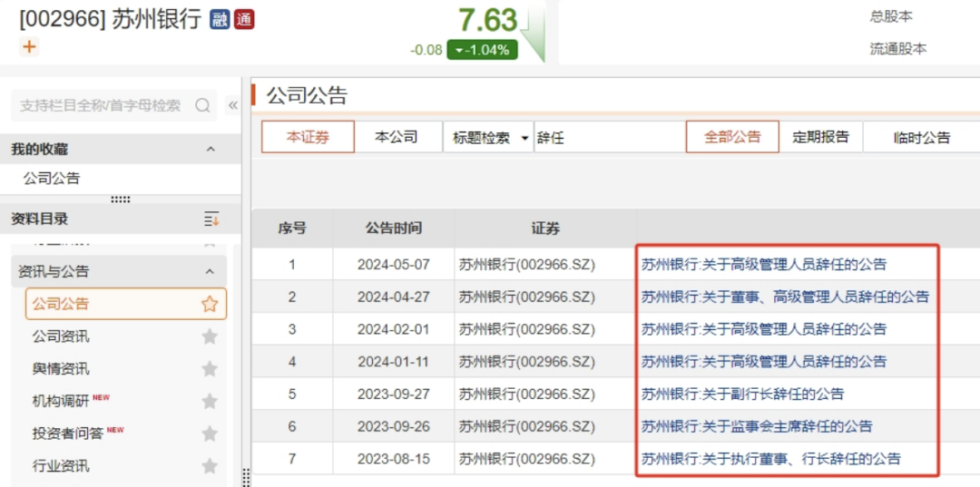Open 关于监事会主席辞任的公告 link
The height and width of the screenshot is (487, 980).
tap(757, 426)
